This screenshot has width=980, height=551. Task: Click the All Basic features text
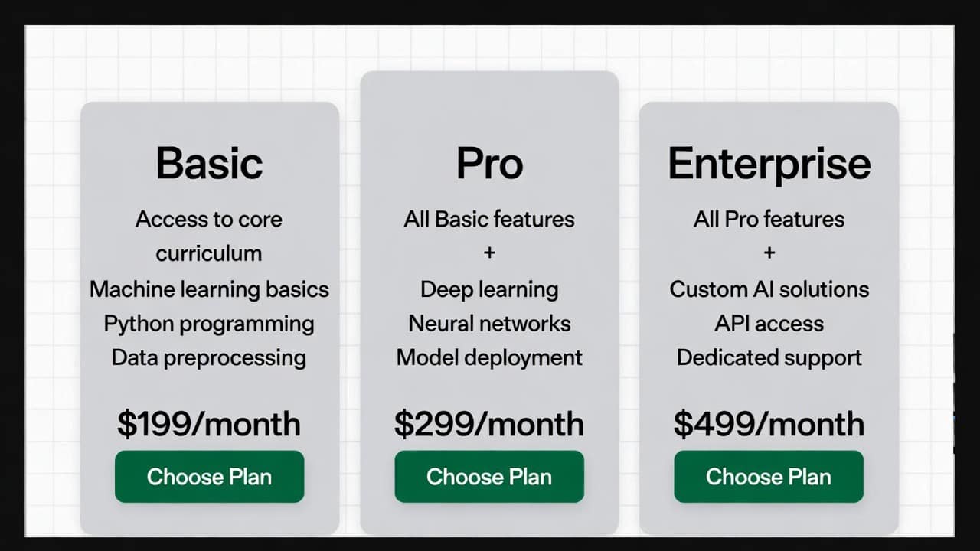tap(489, 219)
